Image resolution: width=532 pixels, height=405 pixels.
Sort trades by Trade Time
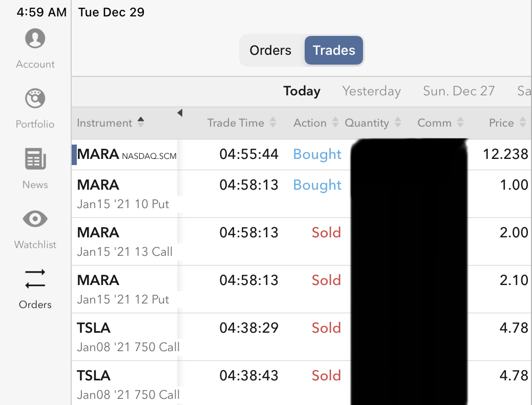pyautogui.click(x=242, y=123)
